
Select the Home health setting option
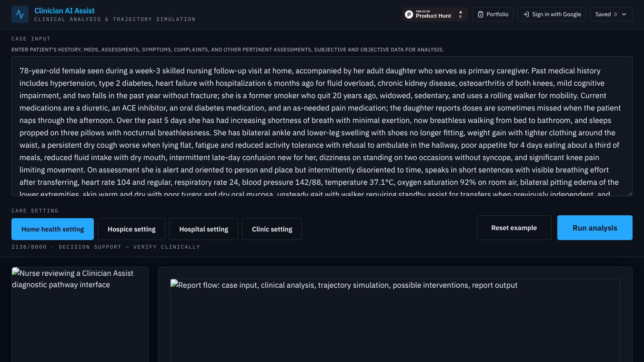(x=52, y=229)
